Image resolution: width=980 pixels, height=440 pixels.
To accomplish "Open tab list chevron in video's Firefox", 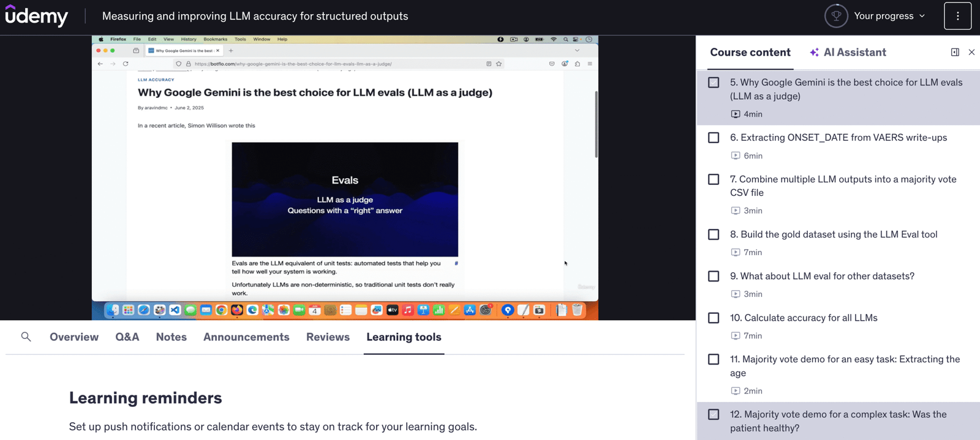I will 576,51.
